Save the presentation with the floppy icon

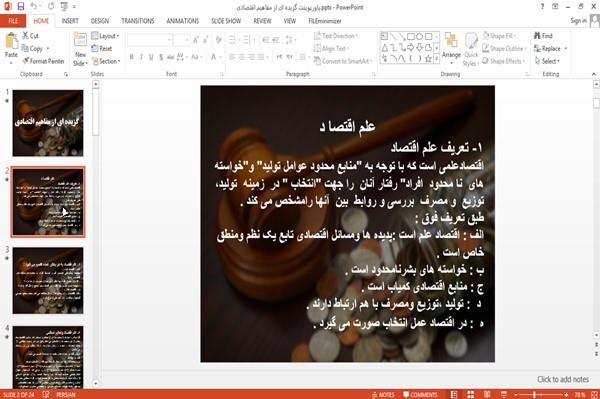pyautogui.click(x=21, y=7)
